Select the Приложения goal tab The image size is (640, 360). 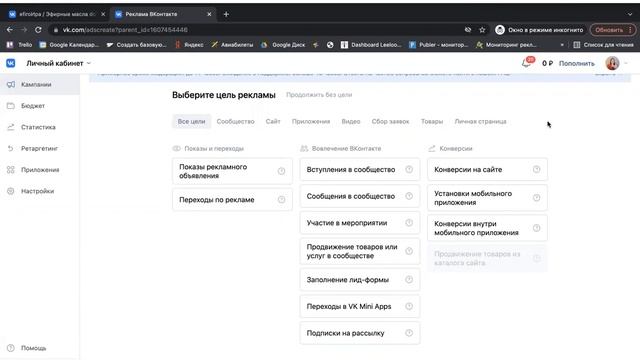[311, 122]
